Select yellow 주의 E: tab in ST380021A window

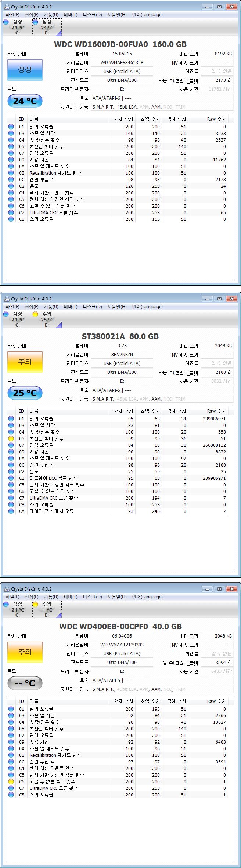click(x=47, y=319)
